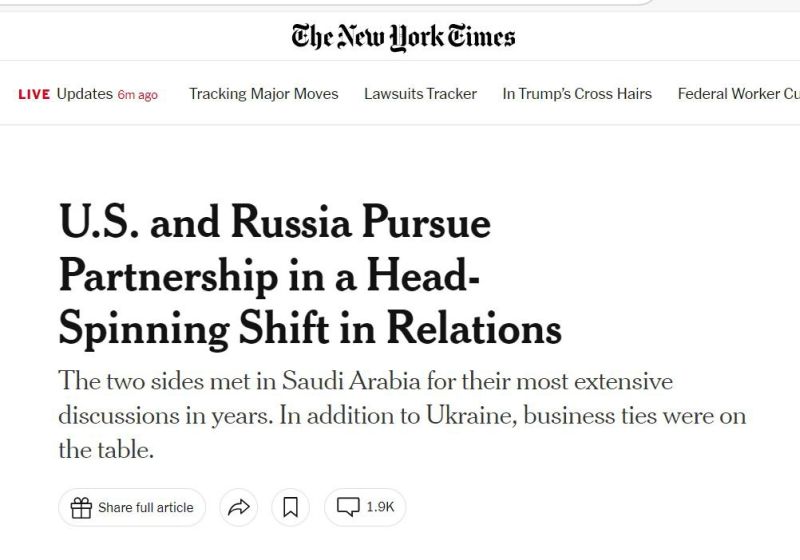Open Tracking Major Moves tab
This screenshot has width=800, height=560.
tap(263, 94)
